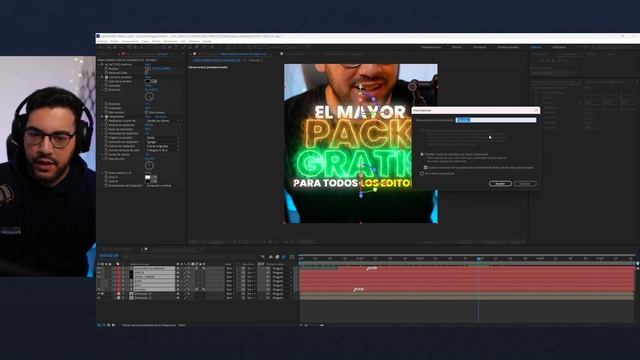Viewport: 640px width, 360px height.
Task: Hide layer 1 using its eye icon
Action: 99,269
